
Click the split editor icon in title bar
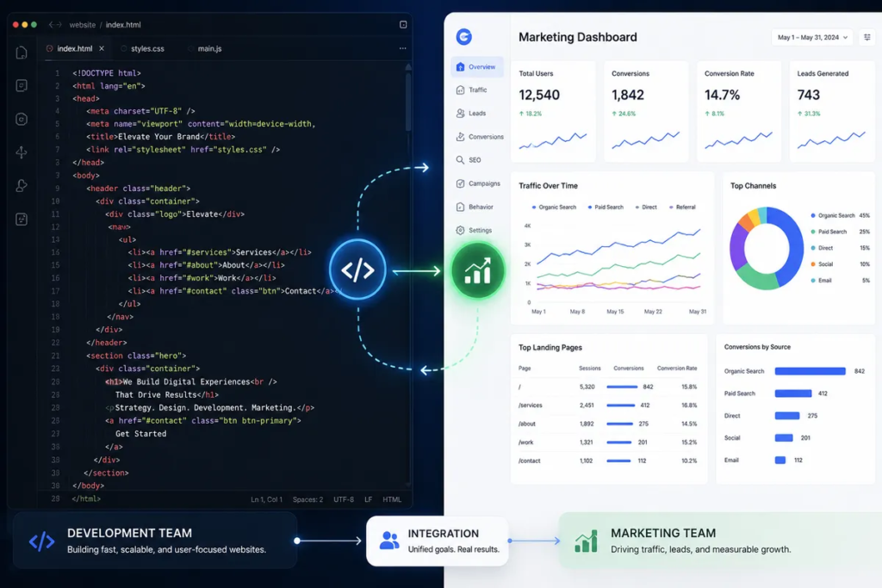(403, 25)
